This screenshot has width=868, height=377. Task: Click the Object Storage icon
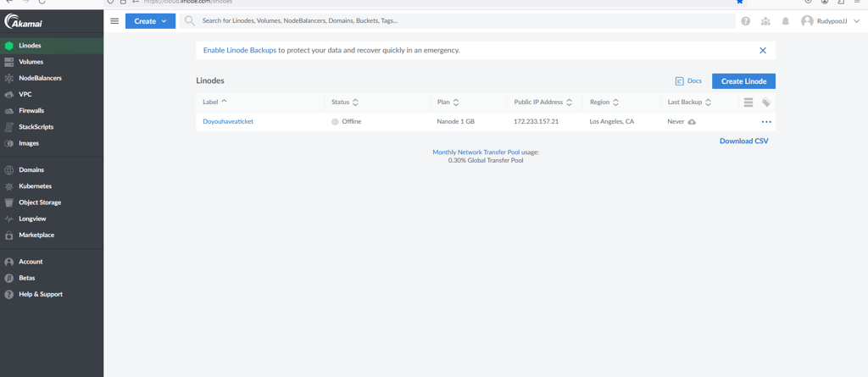pyautogui.click(x=8, y=202)
